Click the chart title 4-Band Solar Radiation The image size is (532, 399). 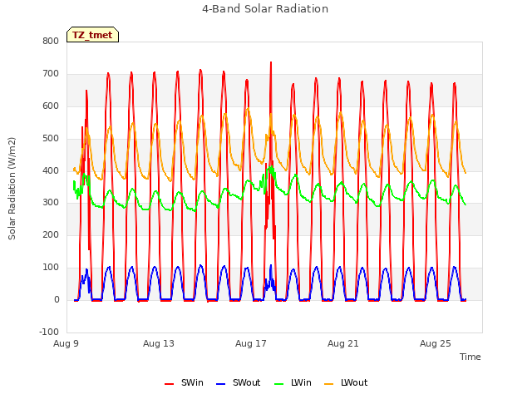coord(265,9)
